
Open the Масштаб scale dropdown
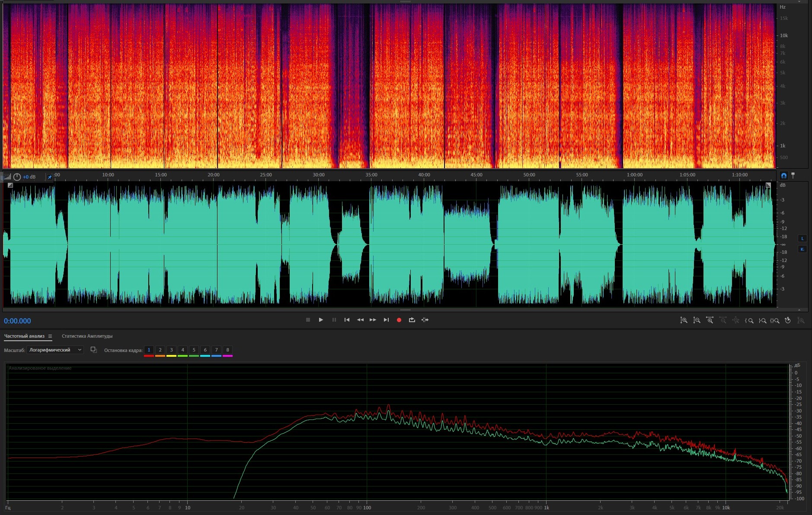(55, 350)
